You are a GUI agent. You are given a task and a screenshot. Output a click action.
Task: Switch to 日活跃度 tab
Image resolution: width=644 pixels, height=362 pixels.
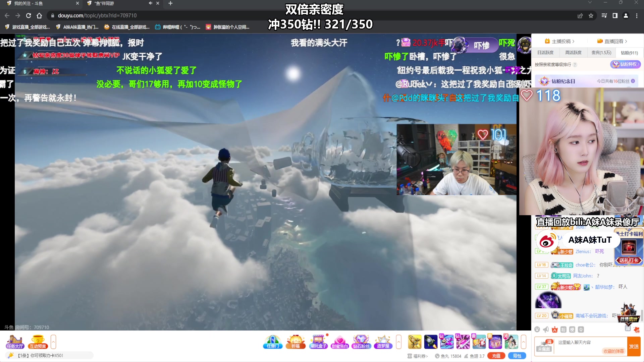coord(545,53)
